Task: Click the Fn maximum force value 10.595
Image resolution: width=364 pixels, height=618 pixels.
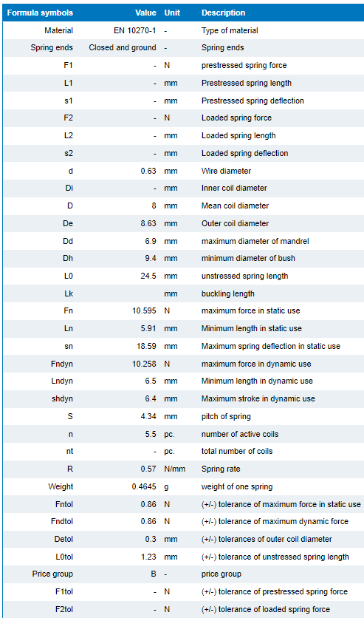Action: tap(144, 310)
